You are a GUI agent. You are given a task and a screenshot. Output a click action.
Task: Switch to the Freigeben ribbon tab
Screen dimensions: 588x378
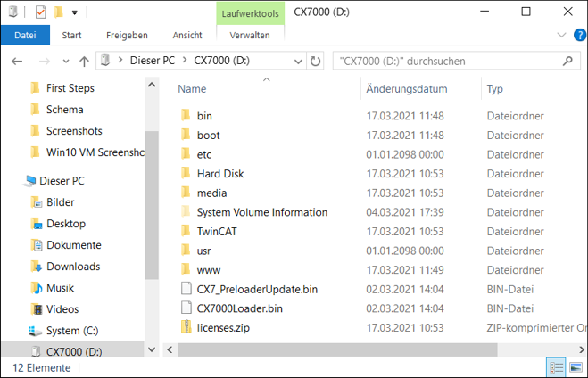(x=127, y=36)
